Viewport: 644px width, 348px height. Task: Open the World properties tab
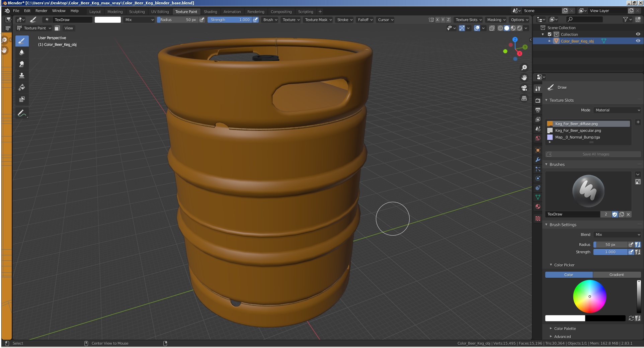click(538, 138)
